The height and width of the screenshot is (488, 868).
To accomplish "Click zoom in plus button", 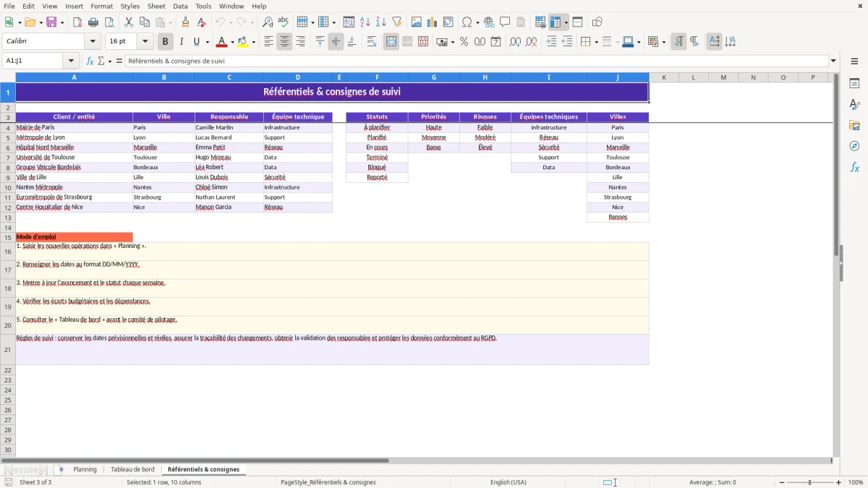I will tap(839, 482).
